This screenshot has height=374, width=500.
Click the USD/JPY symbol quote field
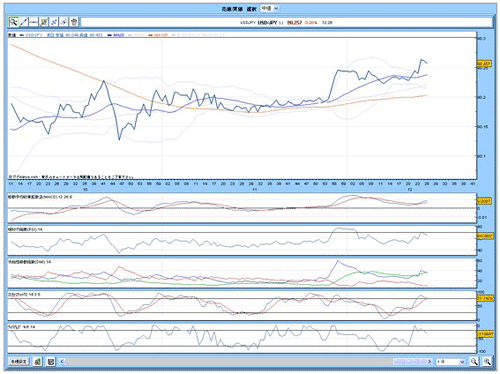pyautogui.click(x=286, y=22)
